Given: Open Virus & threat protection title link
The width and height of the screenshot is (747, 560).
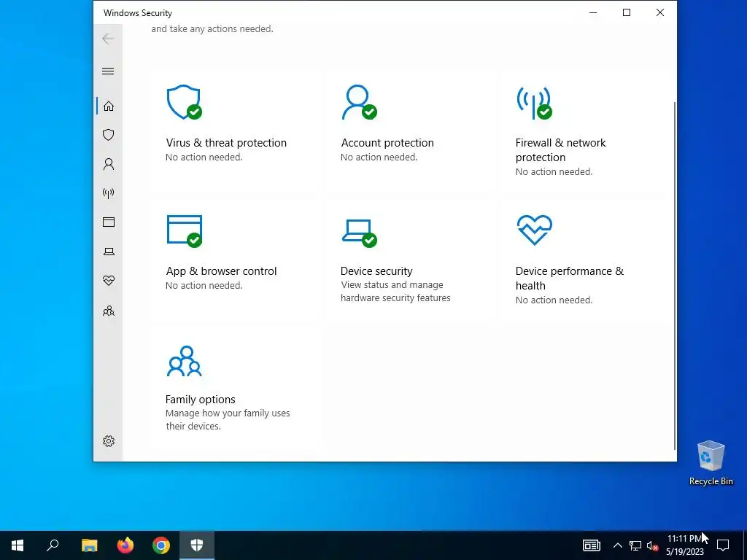Looking at the screenshot, I should point(226,143).
